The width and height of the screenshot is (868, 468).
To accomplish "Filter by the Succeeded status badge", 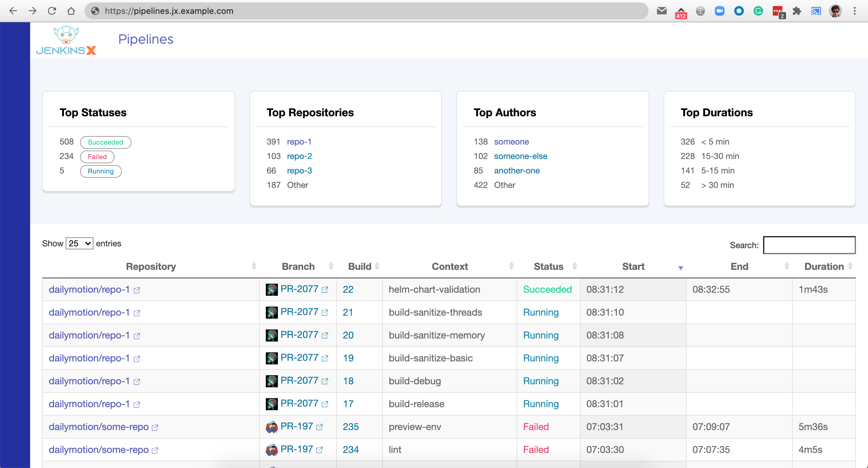I will [105, 142].
